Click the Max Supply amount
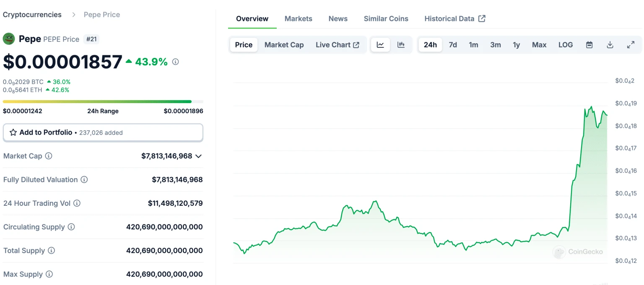This screenshot has height=285, width=644. [x=164, y=275]
